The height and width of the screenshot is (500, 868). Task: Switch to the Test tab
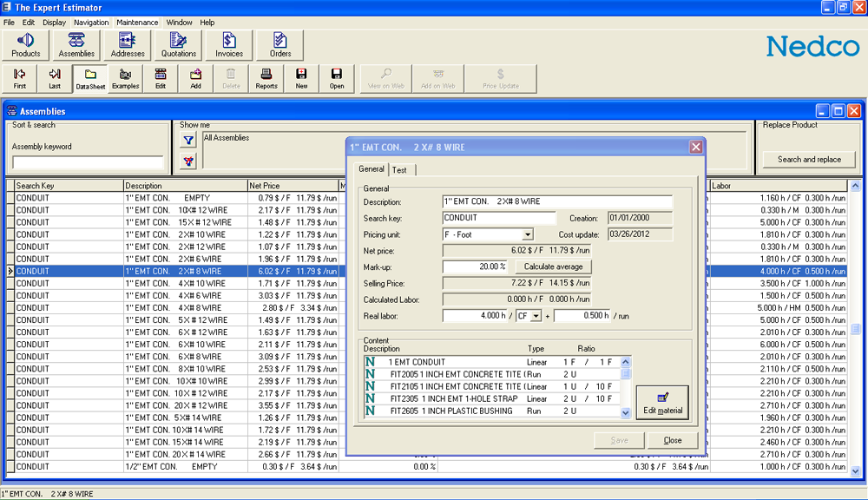[x=399, y=170]
